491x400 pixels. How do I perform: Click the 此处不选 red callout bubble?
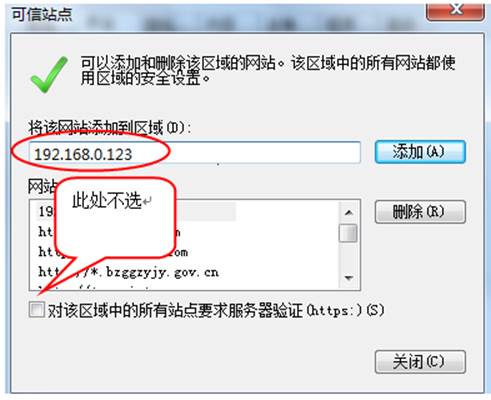115,218
